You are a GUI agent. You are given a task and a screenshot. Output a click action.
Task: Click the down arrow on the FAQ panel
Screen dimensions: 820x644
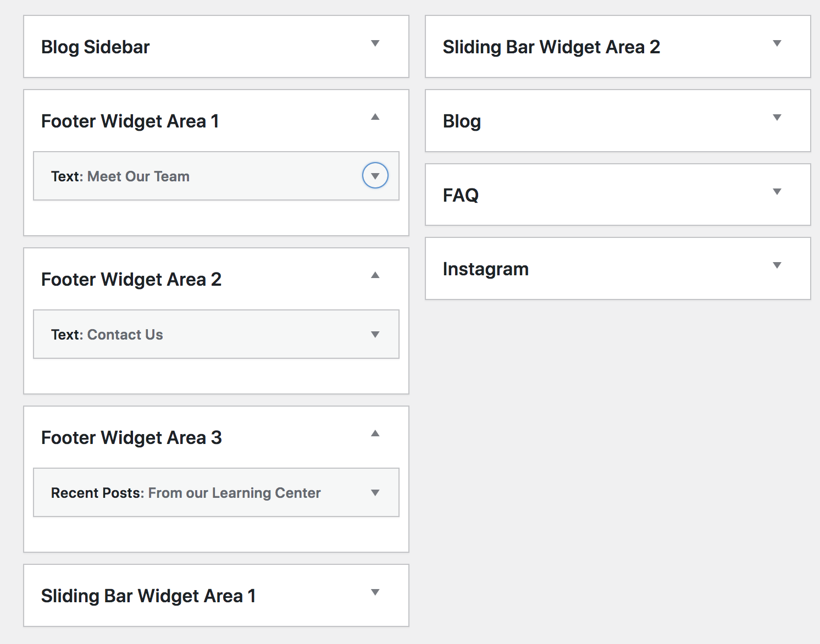point(777,192)
